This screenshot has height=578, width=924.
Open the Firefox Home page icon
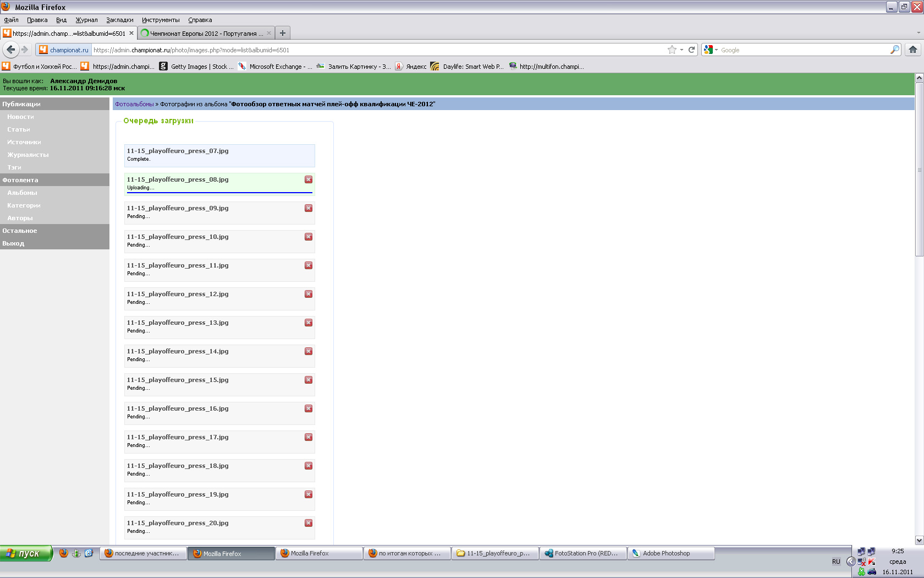point(913,50)
